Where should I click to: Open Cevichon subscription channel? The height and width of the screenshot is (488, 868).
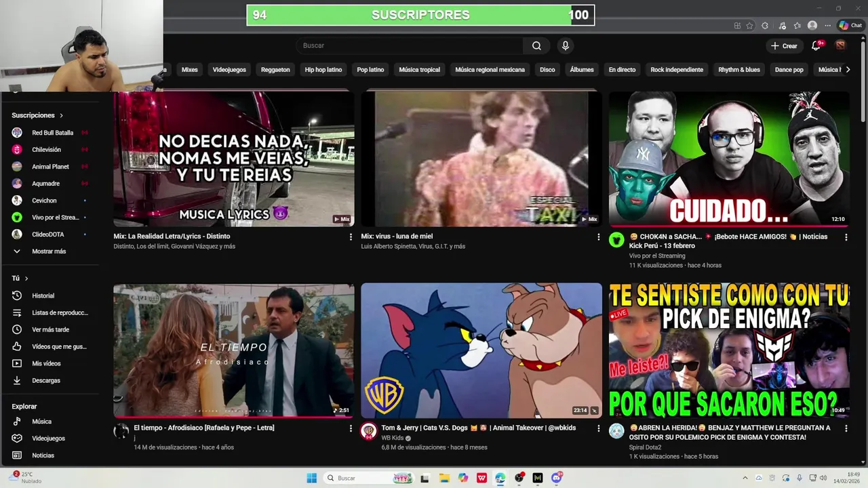click(x=50, y=201)
